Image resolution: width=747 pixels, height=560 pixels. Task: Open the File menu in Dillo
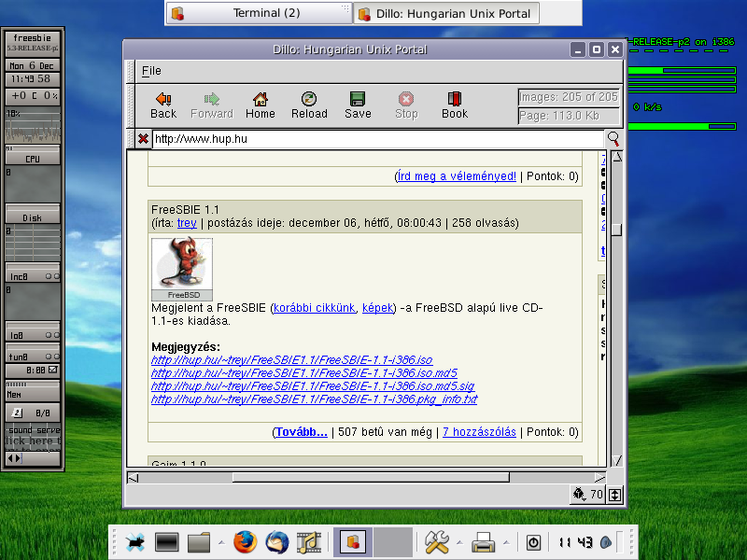click(x=151, y=71)
